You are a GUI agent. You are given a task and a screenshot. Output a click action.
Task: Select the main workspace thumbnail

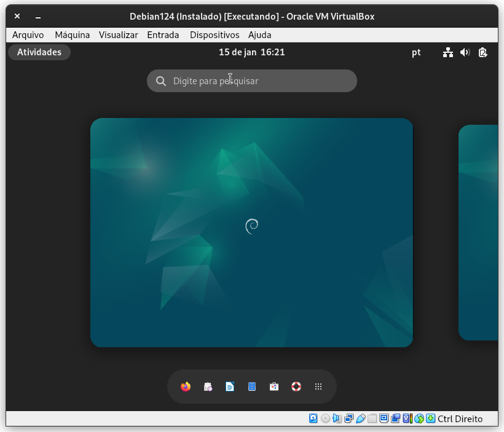click(251, 232)
